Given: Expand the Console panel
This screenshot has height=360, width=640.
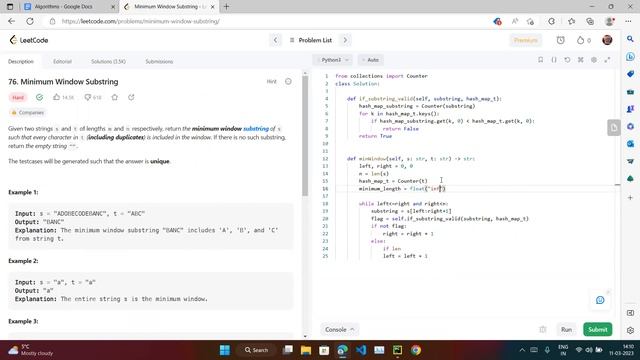Looking at the screenshot, I should click(x=340, y=329).
